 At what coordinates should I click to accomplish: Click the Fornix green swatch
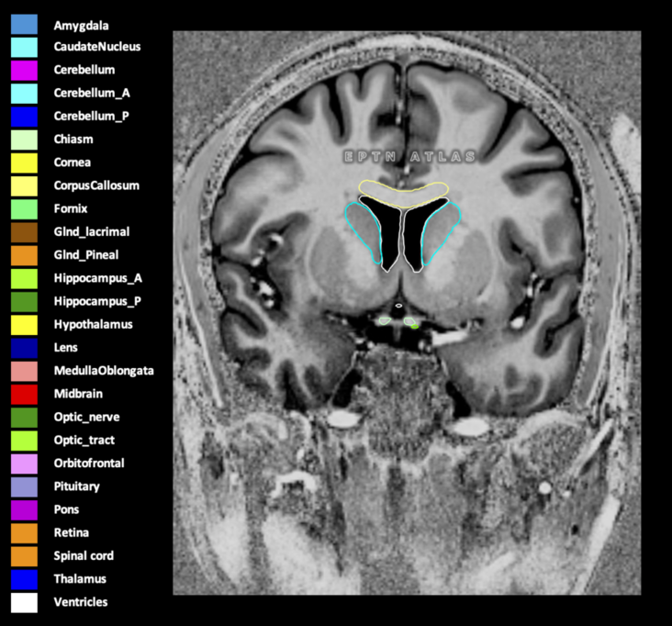24,209
